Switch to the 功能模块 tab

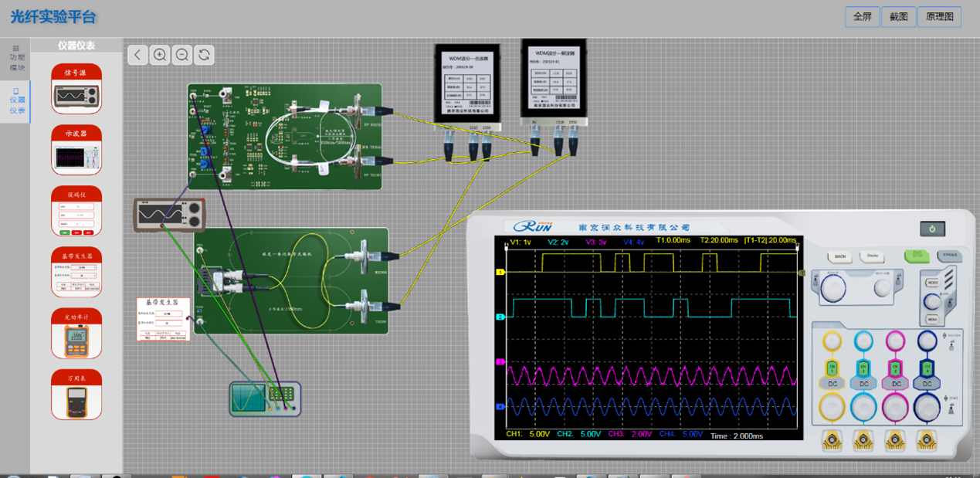[x=15, y=59]
